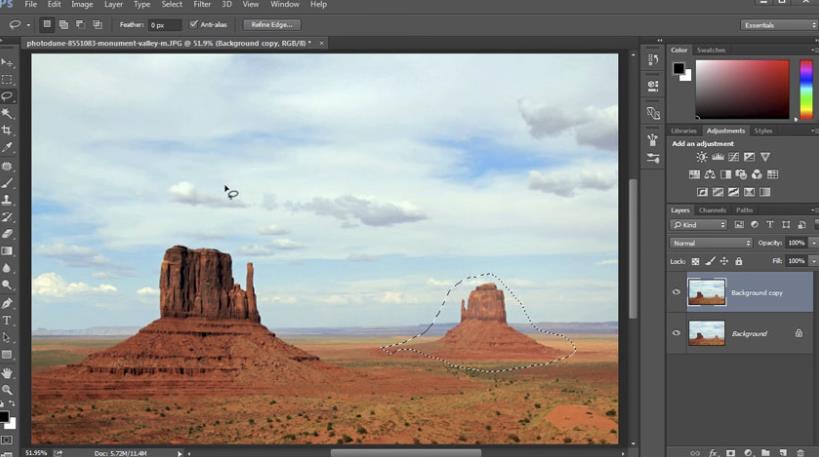819x457 pixels.
Task: Toggle lock transparent pixels
Action: click(x=695, y=261)
